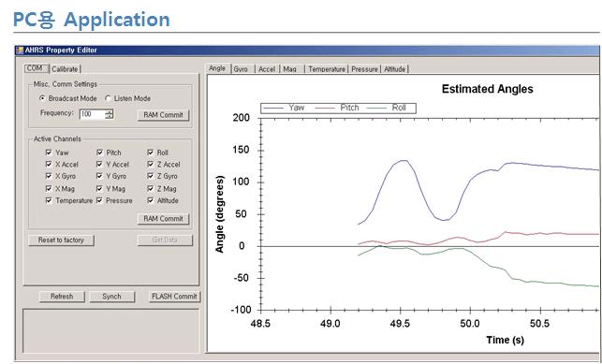Click the Yaw legend entry
Screen dimensions: 602x364
(x=284, y=109)
